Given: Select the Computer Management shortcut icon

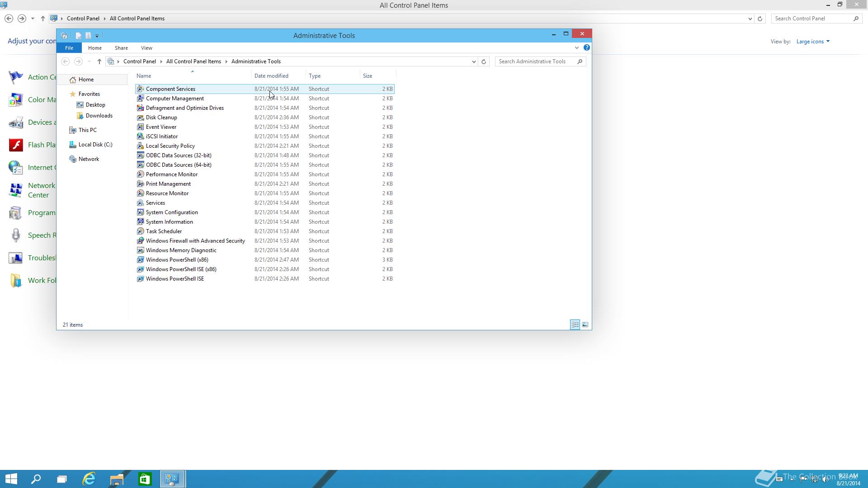Looking at the screenshot, I should 140,99.
